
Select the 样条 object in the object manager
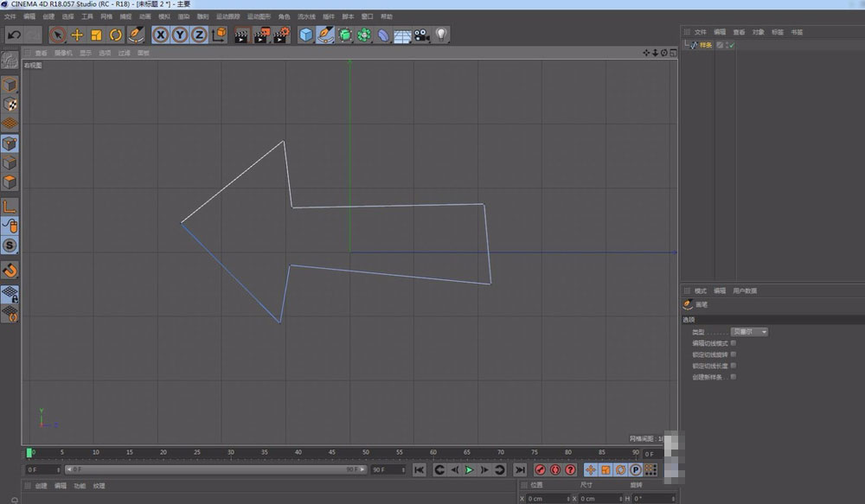pyautogui.click(x=705, y=45)
